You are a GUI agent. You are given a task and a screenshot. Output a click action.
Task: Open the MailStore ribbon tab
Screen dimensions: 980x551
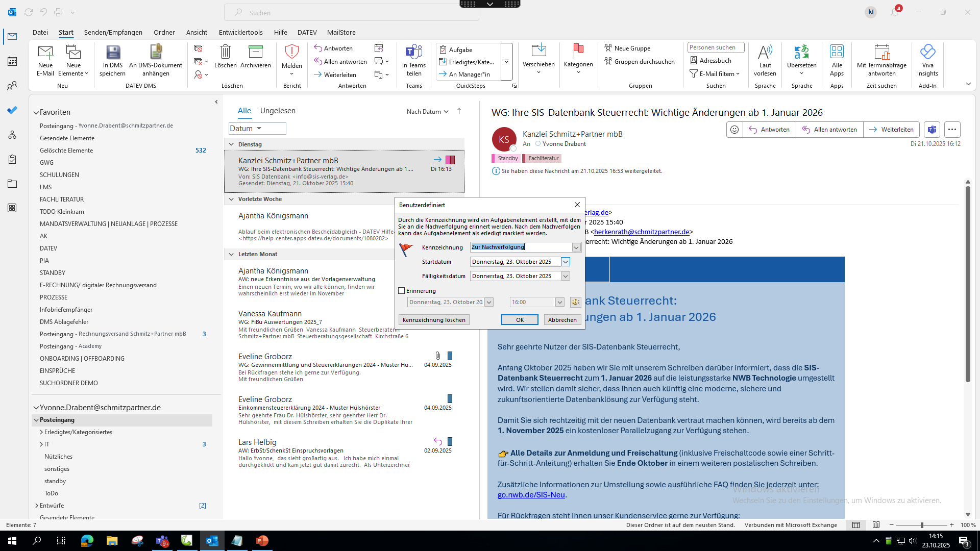(x=341, y=32)
